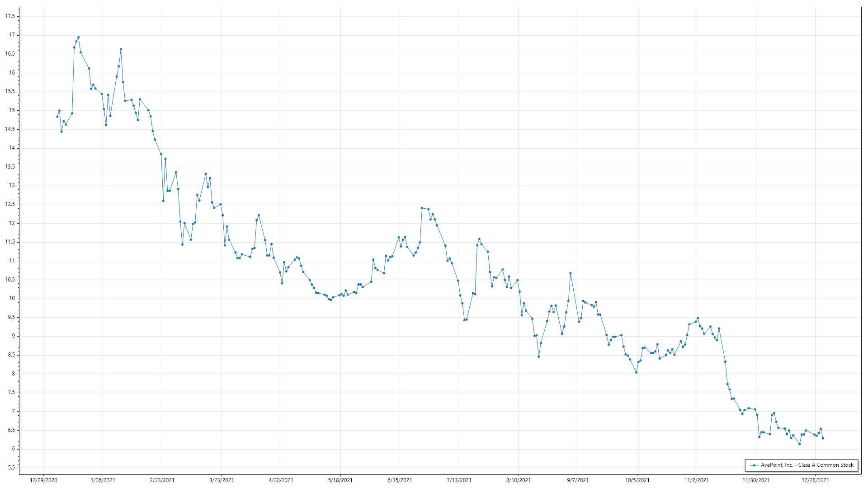Click the 7.5 y-axis value label

click(x=11, y=393)
